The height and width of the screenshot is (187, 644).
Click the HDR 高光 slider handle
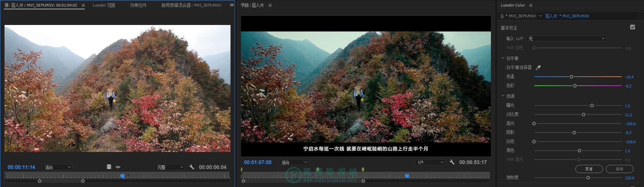coord(579,160)
